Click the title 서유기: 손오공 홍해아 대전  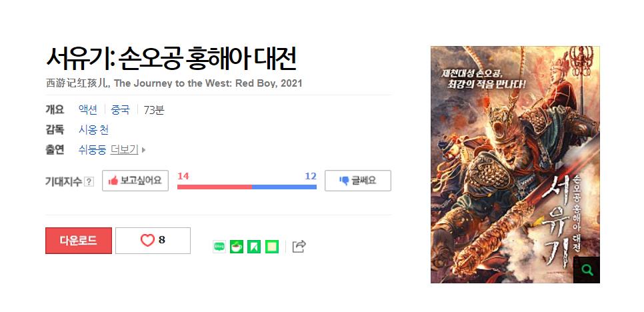coord(171,59)
